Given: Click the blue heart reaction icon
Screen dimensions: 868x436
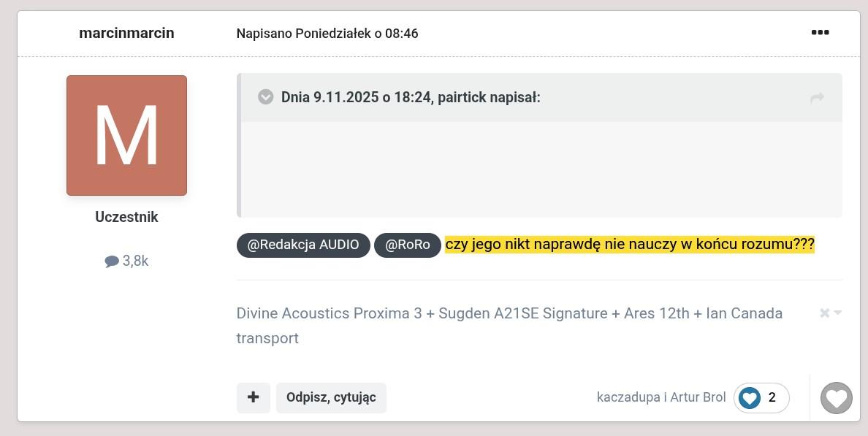Looking at the screenshot, I should pyautogui.click(x=750, y=398).
